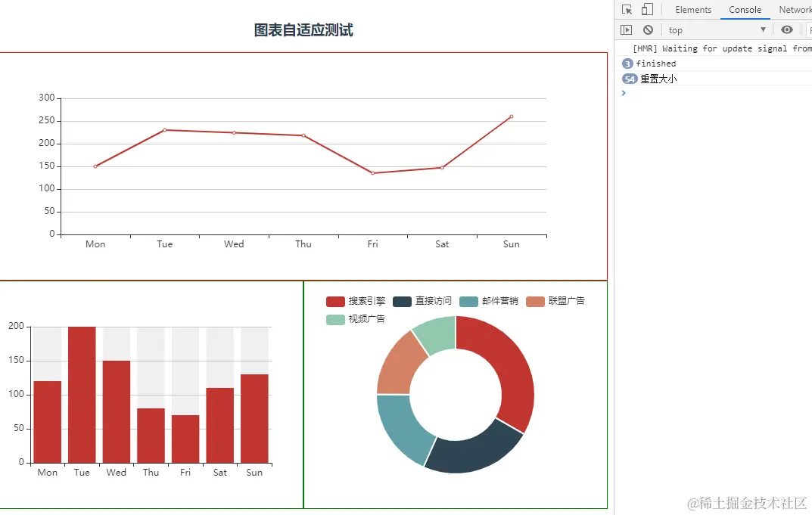Open the Network tab

click(795, 10)
